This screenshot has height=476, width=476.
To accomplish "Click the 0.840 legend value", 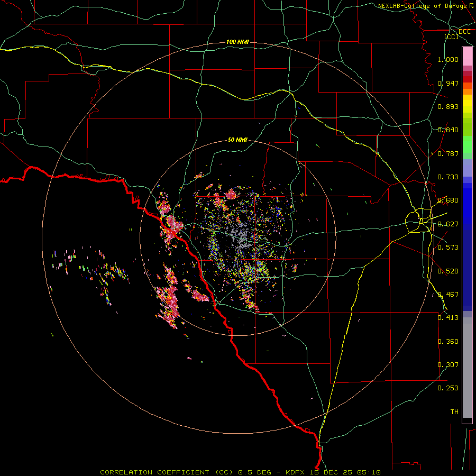I will click(x=448, y=130).
